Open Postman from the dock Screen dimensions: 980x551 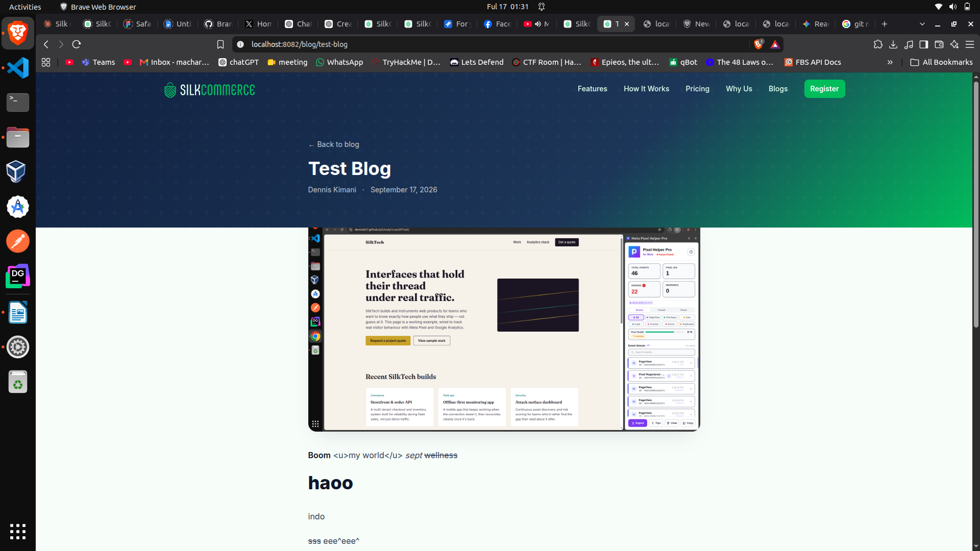coord(18,241)
